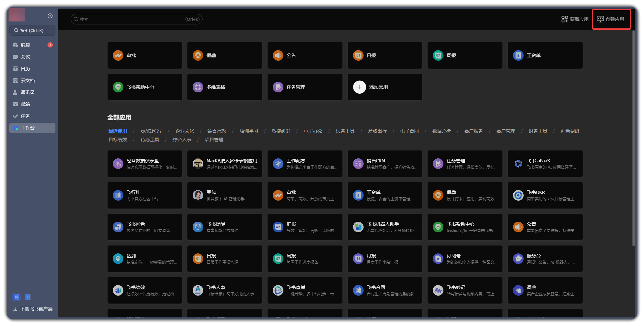Select the 项目管理 category tab
Viewport: 644px width, 326px height.
(x=214, y=140)
